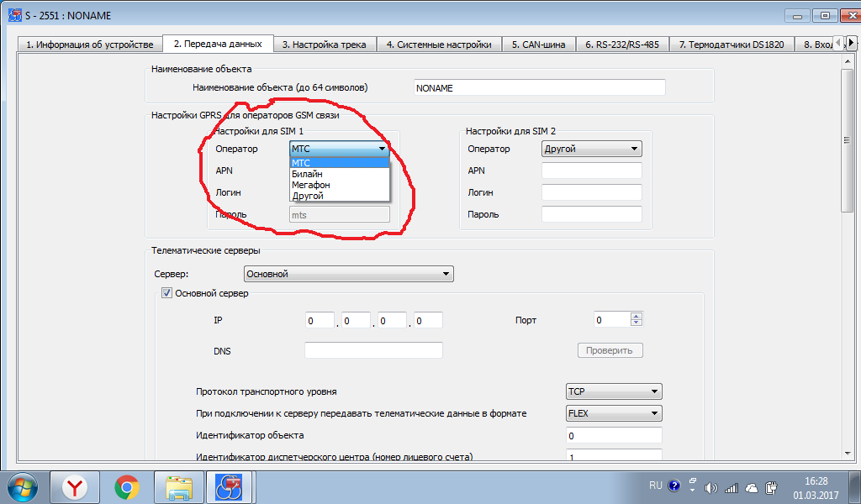Uncheck the Основной сервер checkbox
861x504 pixels.
coord(166,293)
